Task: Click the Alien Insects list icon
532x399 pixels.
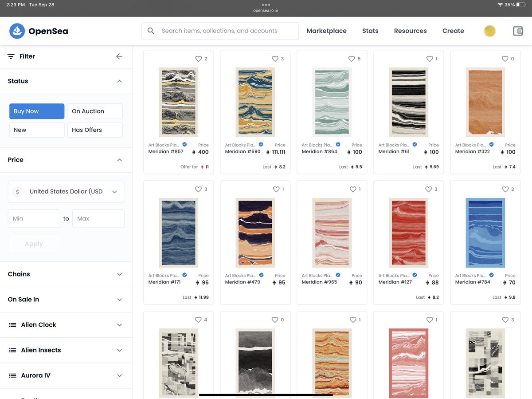Action: tap(12, 350)
